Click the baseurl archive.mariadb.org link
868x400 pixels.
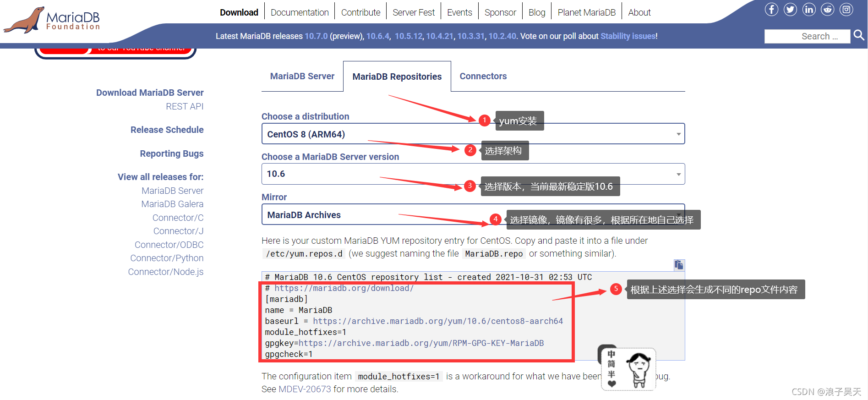coord(438,321)
